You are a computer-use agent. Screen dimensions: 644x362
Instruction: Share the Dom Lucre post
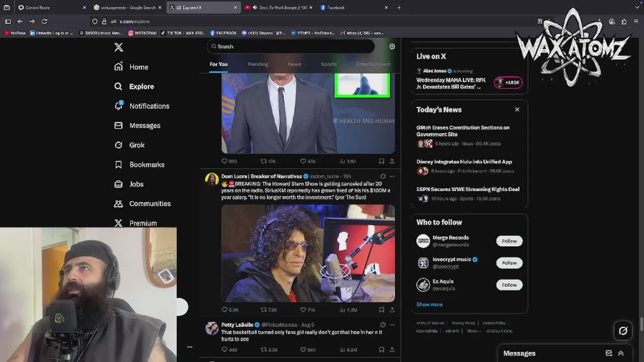[392, 310]
